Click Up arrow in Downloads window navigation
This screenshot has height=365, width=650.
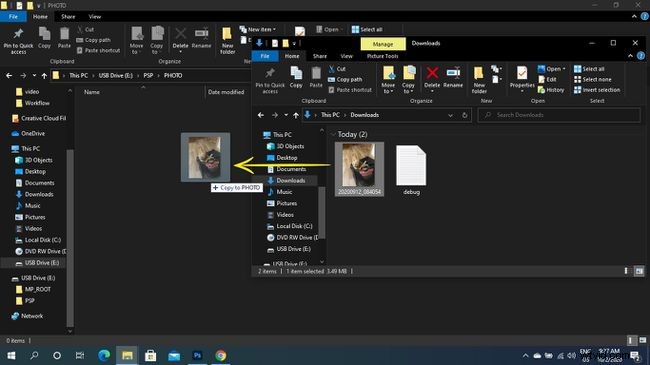[x=296, y=115]
